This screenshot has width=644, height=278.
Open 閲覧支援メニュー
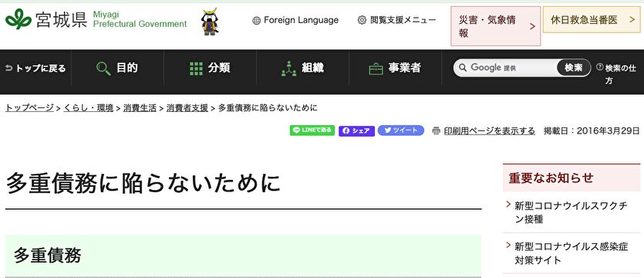[x=396, y=20]
